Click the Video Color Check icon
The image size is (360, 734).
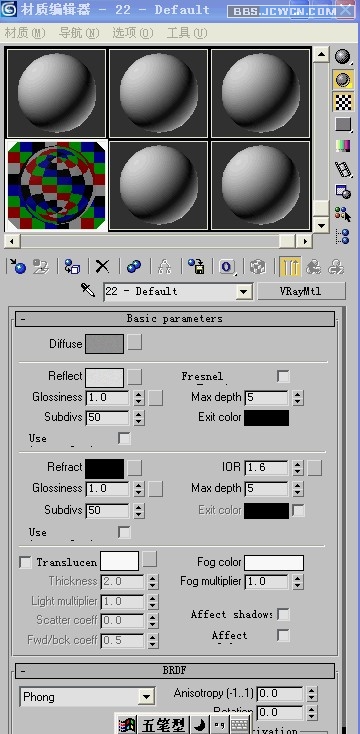(343, 147)
